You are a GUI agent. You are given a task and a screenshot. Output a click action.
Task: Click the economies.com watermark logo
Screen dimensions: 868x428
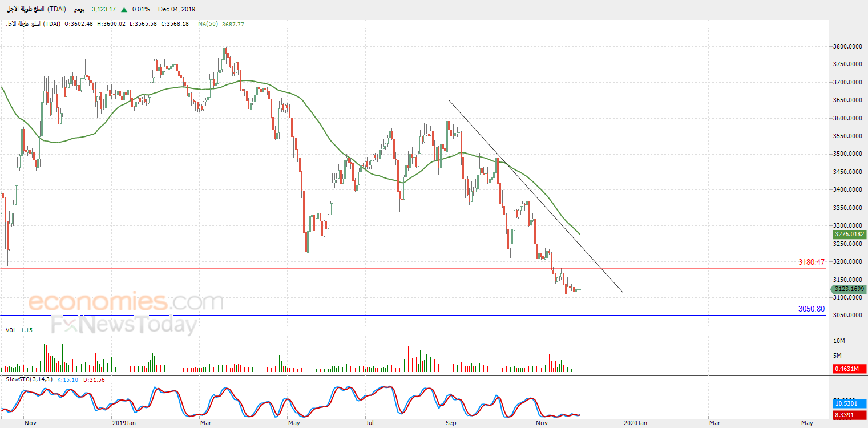(x=126, y=302)
